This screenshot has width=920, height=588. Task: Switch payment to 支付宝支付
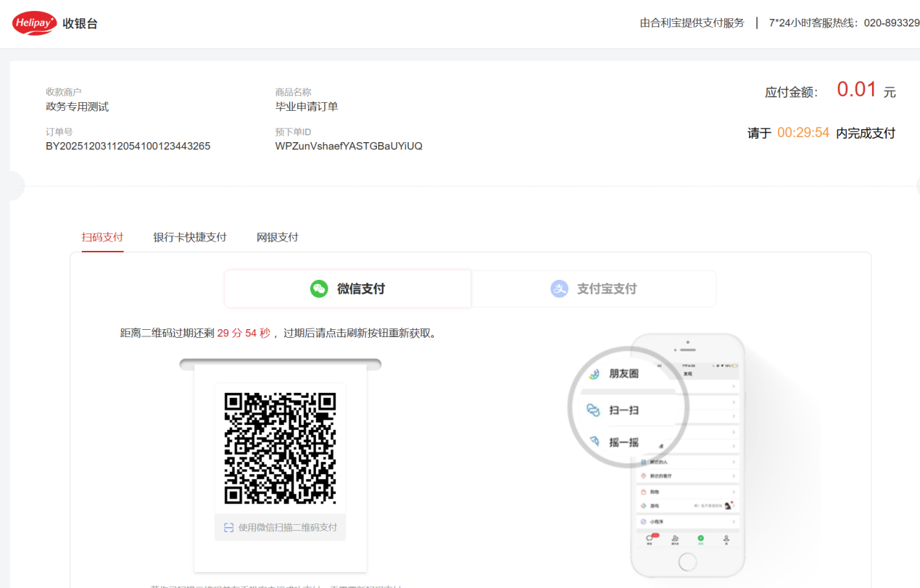click(x=593, y=288)
